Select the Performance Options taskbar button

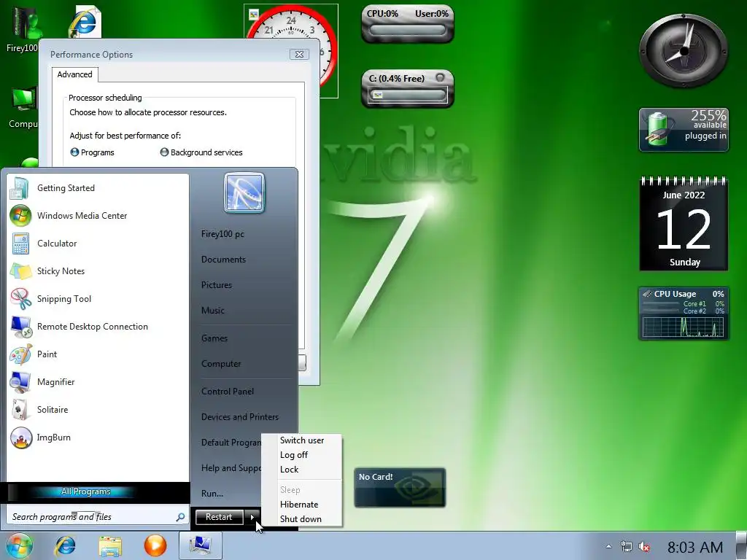coord(201,545)
